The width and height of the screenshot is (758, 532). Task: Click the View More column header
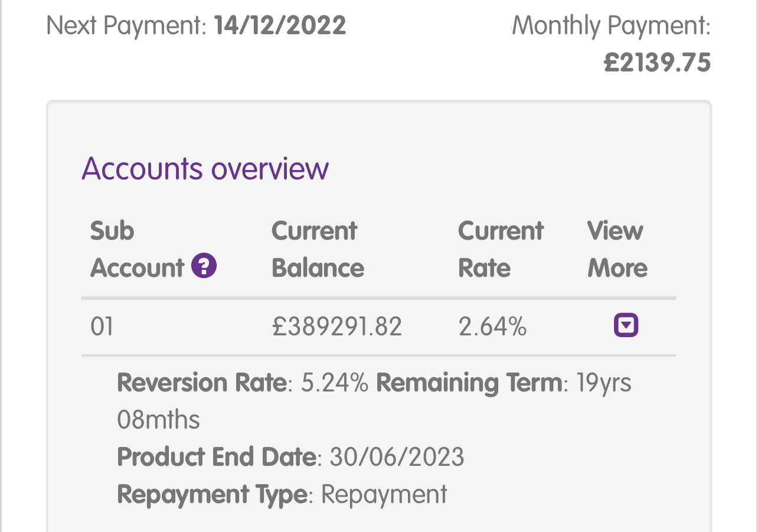click(x=617, y=249)
